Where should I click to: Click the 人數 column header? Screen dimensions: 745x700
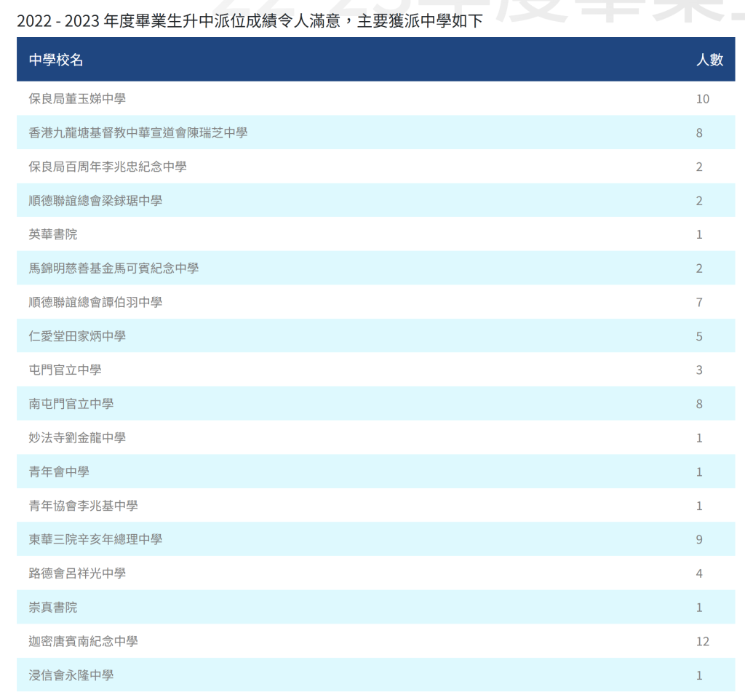(709, 60)
